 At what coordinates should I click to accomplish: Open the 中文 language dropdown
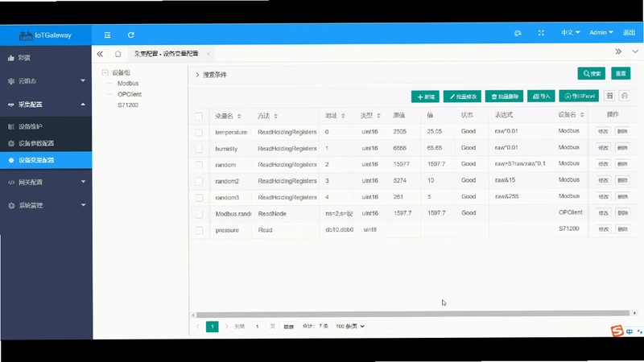click(571, 32)
